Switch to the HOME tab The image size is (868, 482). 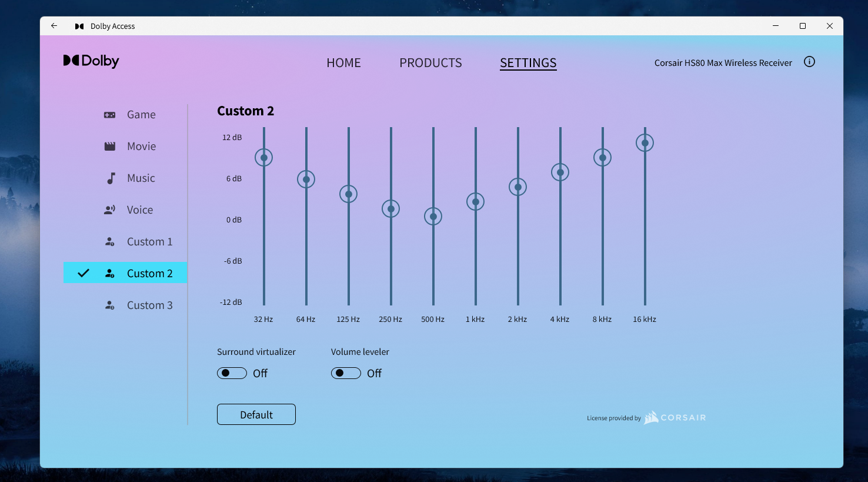343,63
